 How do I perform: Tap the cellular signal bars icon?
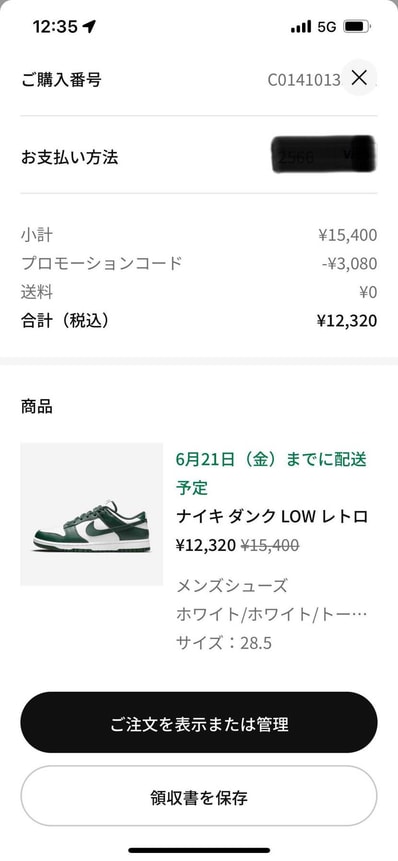click(301, 26)
